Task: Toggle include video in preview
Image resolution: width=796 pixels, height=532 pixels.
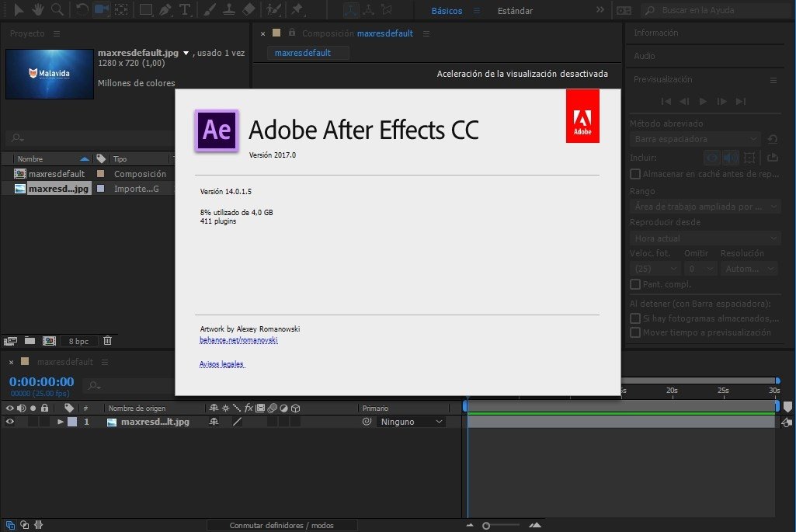Action: (x=711, y=158)
